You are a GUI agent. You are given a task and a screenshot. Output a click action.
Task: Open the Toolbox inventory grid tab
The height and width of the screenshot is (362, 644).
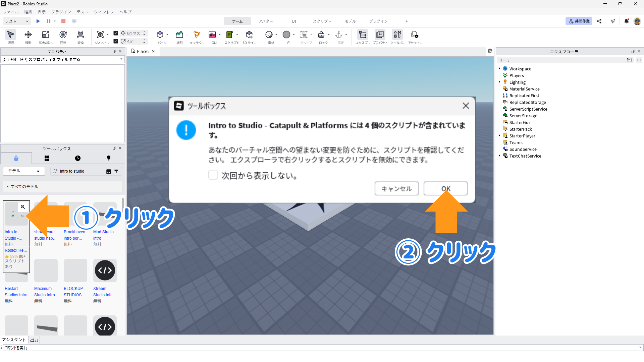[x=47, y=158]
